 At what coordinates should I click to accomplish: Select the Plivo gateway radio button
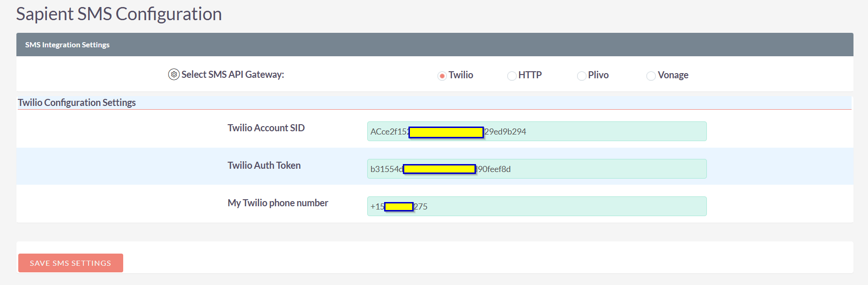(x=581, y=76)
